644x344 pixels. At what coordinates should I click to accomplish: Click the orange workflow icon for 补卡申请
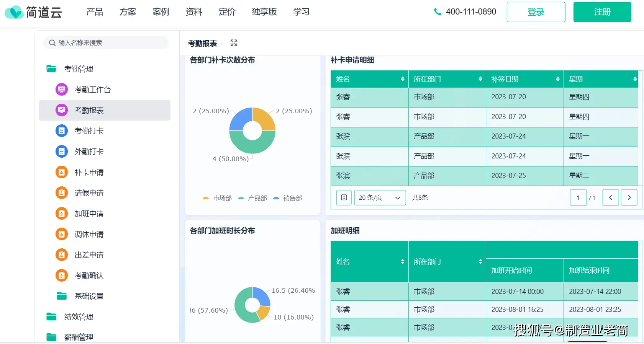point(62,172)
